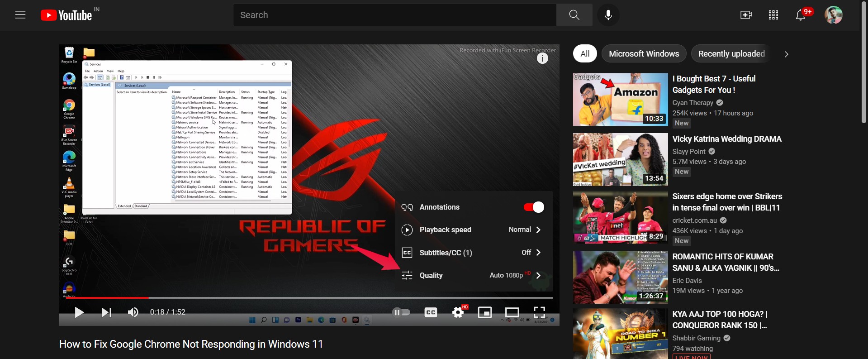This screenshot has height=359, width=868.
Task: Open the Vicky Katrina Wedding DRAMA video
Action: (x=727, y=139)
